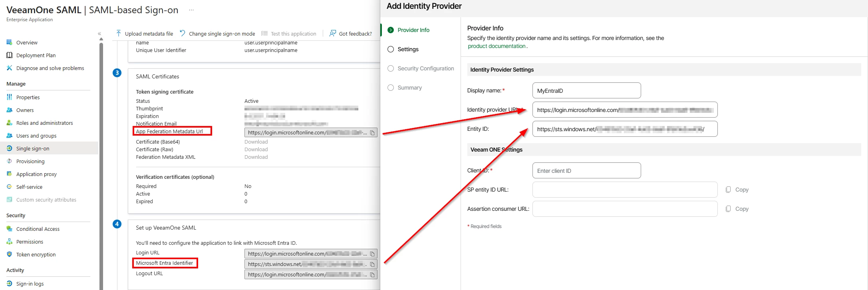Download the Certificate (Base64)
Viewport: 868px width, 290px height.
256,142
